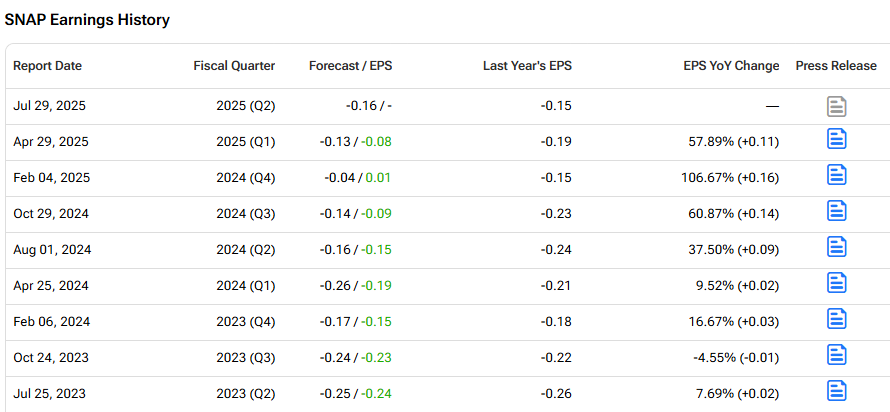890x412 pixels.
Task: Click the 2024 (Q3) fiscal quarter cell
Action: (x=246, y=214)
